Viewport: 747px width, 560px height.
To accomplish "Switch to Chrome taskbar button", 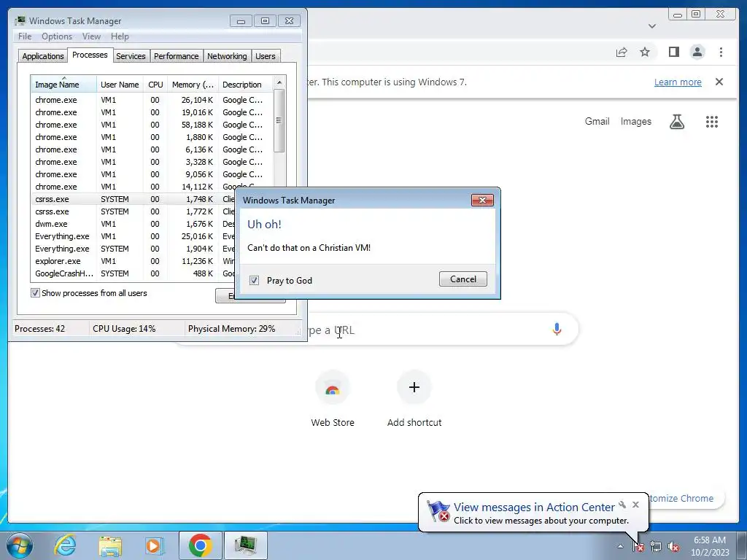I will tap(200, 545).
